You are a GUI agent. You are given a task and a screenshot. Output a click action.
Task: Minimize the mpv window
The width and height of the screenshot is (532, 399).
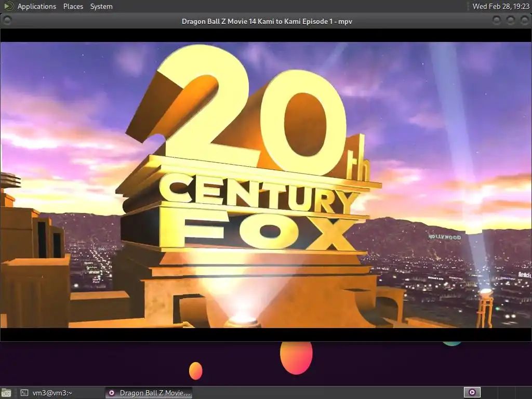496,21
